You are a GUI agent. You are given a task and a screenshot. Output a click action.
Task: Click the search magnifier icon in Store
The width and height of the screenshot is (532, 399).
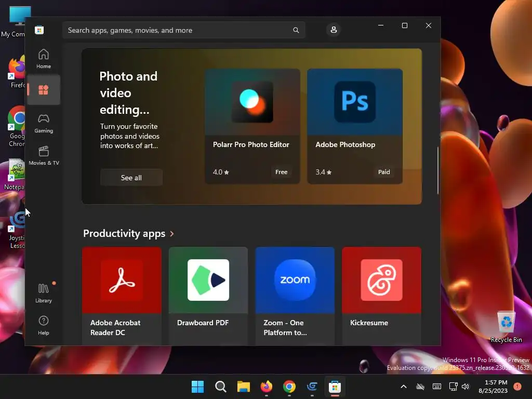tap(296, 30)
